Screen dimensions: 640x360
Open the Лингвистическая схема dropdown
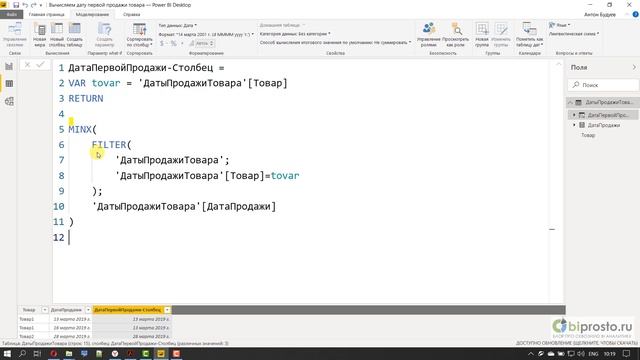574,34
